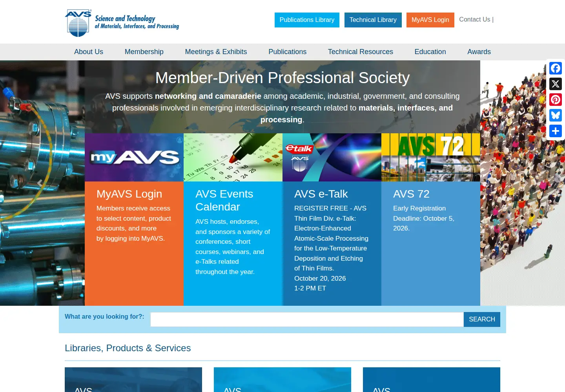Open the MyAVS Login card heading
565x392 pixels.
point(129,194)
